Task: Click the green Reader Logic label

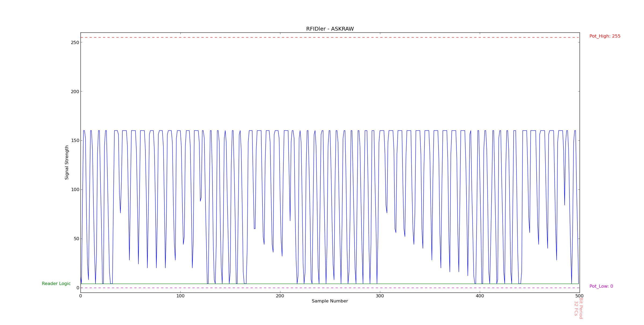Action: coord(56,284)
